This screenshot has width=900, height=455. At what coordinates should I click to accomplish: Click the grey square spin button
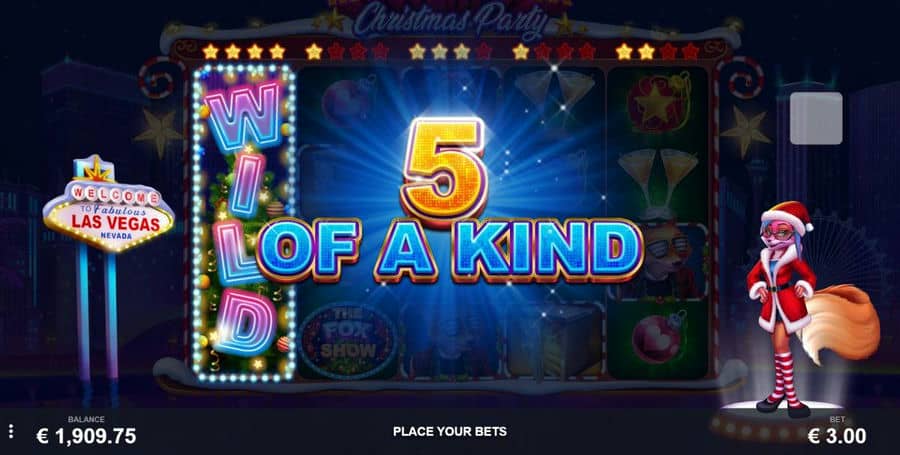816,118
